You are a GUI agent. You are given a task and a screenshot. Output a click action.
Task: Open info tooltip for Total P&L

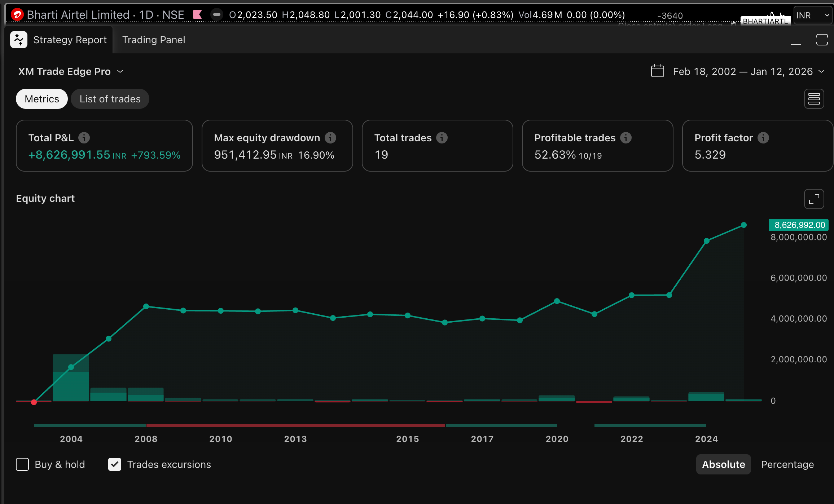84,138
